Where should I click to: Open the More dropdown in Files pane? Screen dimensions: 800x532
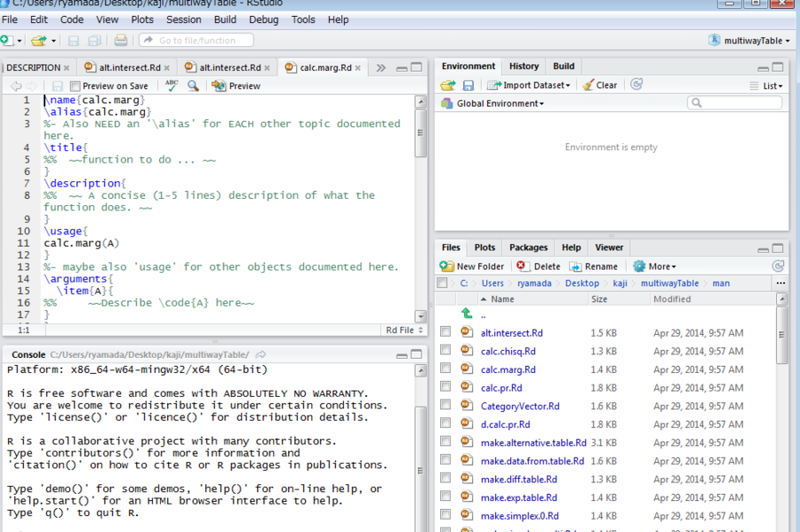[x=654, y=266]
